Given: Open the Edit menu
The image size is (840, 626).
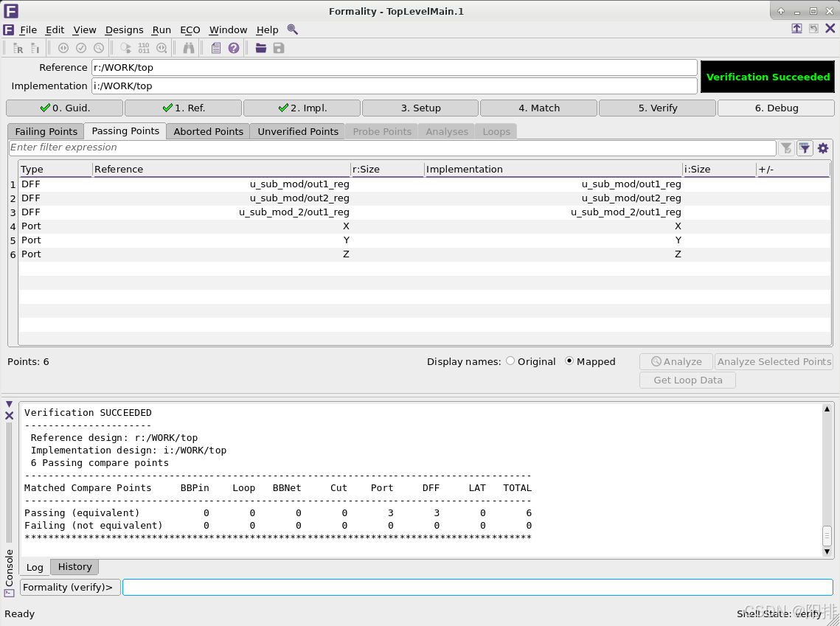Looking at the screenshot, I should click(x=55, y=30).
